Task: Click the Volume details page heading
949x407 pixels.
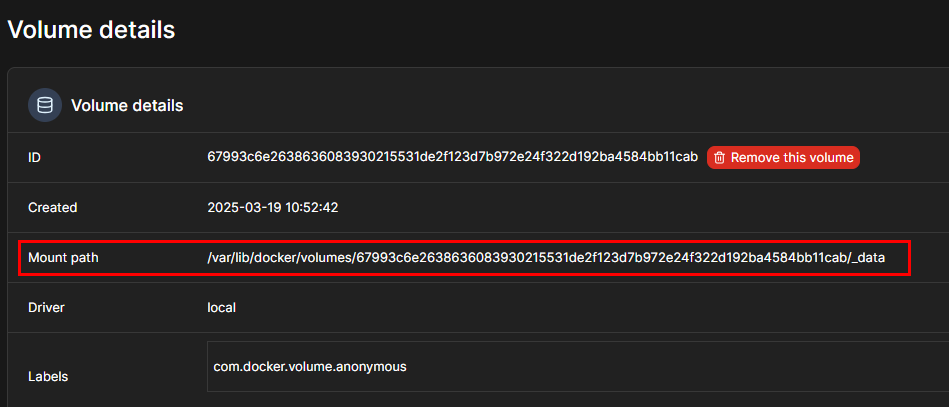Action: pyautogui.click(x=91, y=29)
